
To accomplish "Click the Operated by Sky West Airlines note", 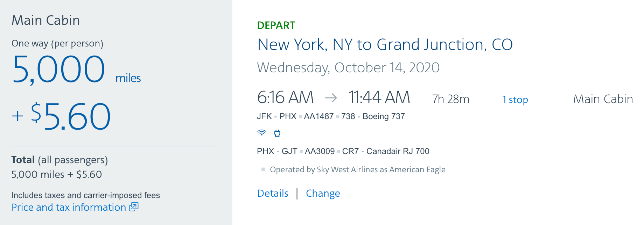I will [357, 169].
